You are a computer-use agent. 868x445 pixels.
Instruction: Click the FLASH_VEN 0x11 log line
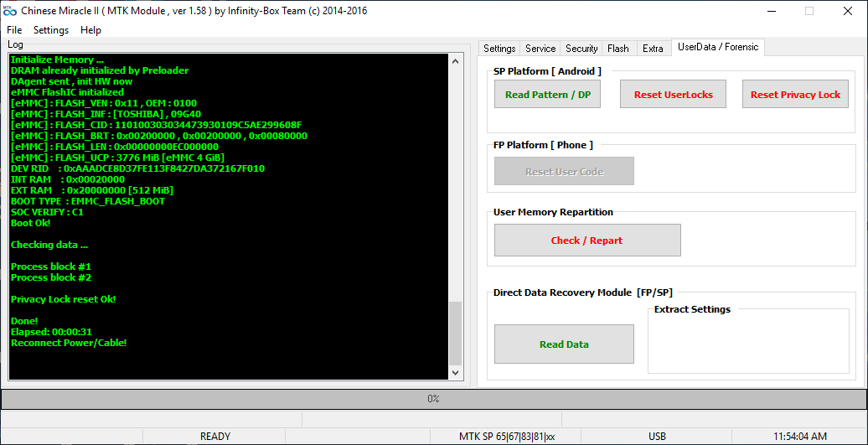pos(104,103)
